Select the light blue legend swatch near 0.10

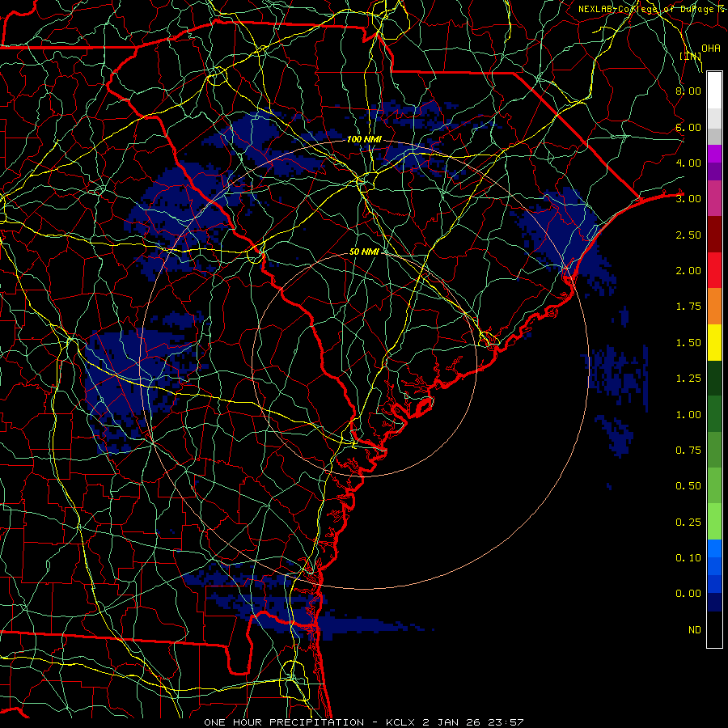pyautogui.click(x=714, y=548)
